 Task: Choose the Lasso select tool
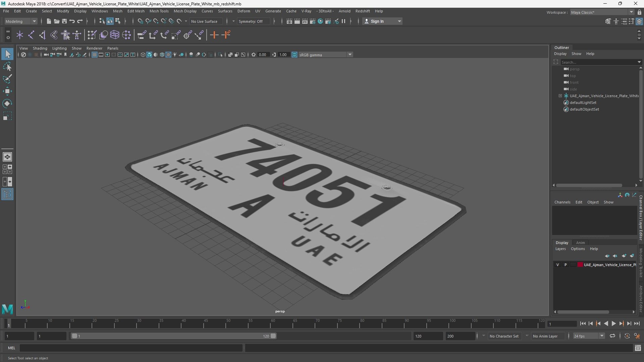click(x=7, y=66)
